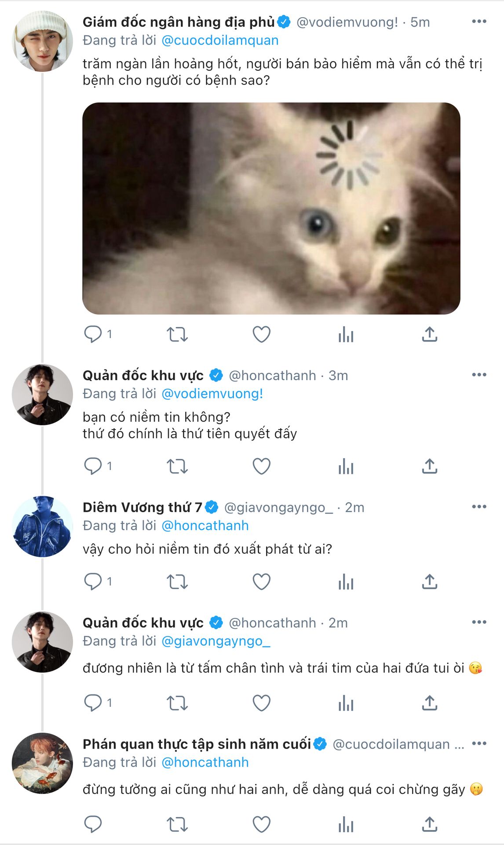Share the cat image tweet
504x845 pixels.
click(x=430, y=334)
